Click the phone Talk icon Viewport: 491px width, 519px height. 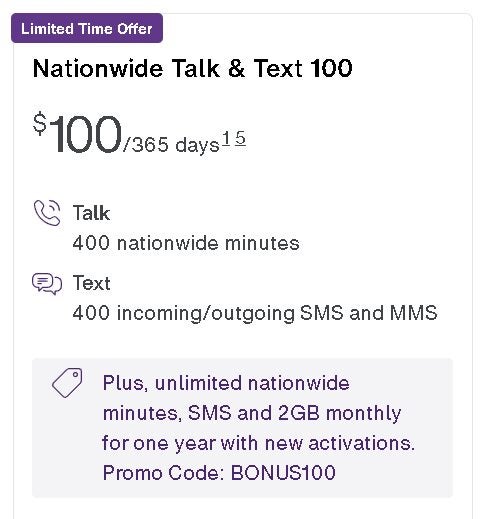(47, 213)
